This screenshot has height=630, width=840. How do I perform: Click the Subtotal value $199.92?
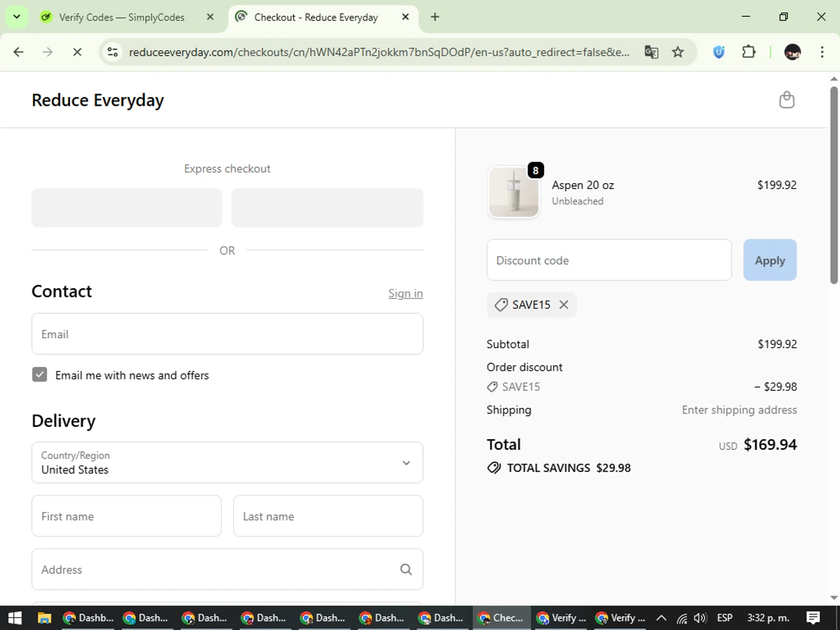(x=777, y=344)
